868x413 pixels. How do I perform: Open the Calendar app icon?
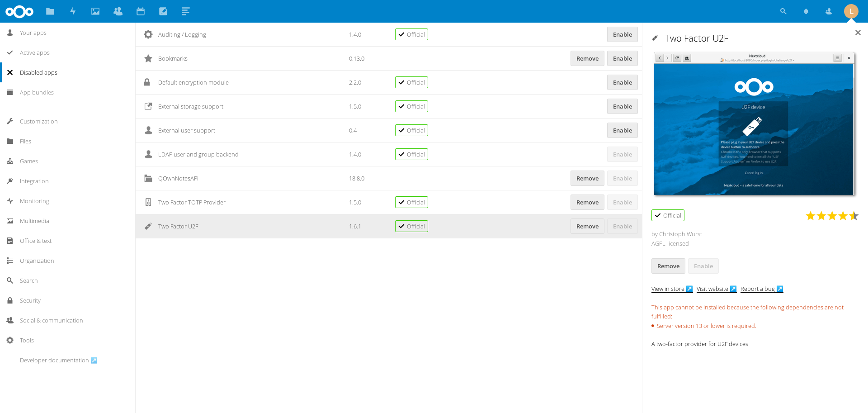tap(141, 11)
